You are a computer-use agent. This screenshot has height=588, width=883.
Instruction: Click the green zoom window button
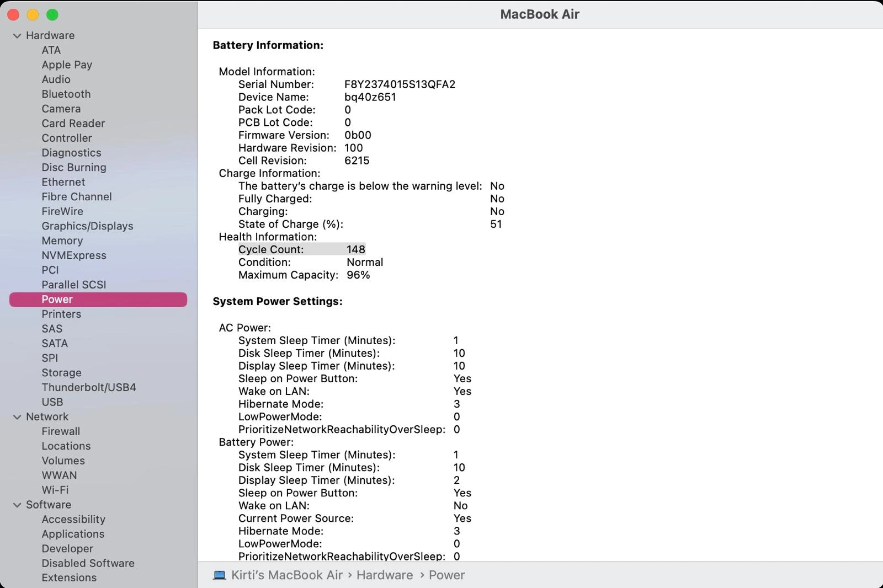click(52, 15)
